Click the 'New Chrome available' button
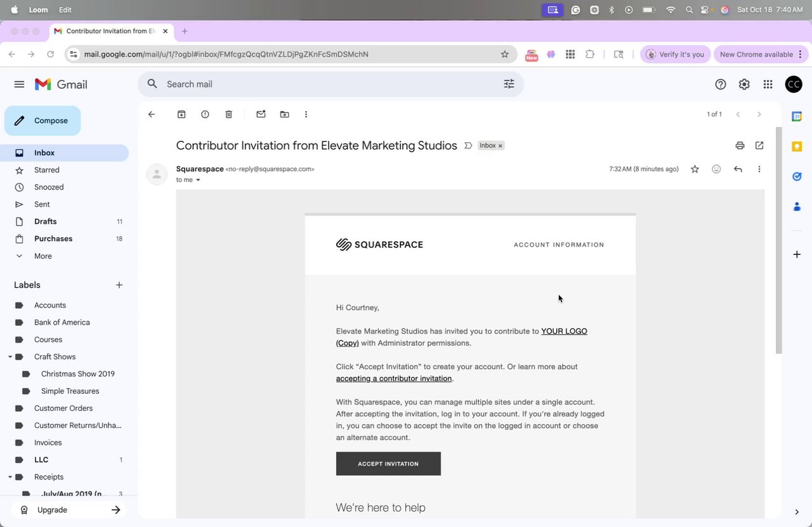This screenshot has height=527, width=812. pyautogui.click(x=761, y=55)
